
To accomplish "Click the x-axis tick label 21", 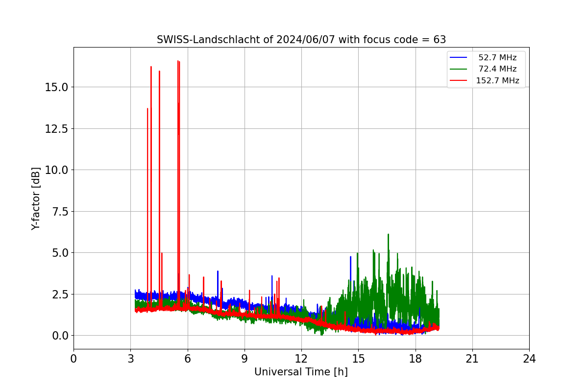I will [472, 359].
